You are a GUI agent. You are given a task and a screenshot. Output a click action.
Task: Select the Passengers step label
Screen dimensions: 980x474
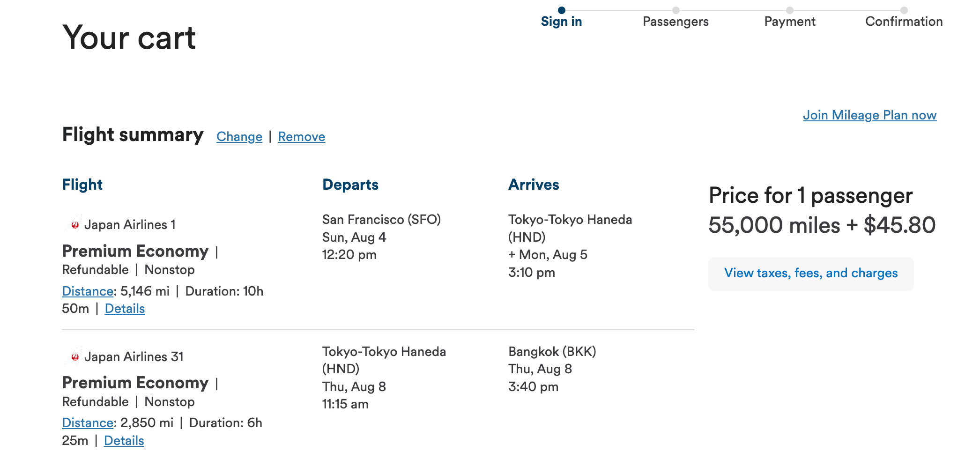tap(676, 22)
